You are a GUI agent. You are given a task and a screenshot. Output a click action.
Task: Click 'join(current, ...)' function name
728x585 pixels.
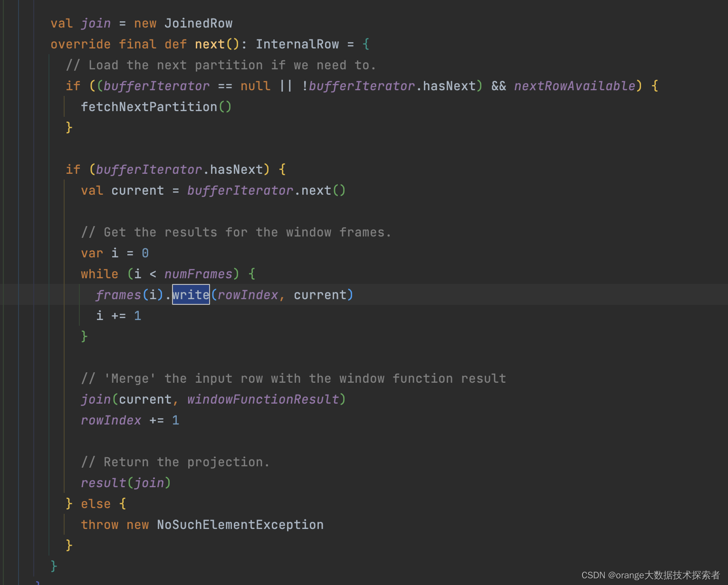pos(96,399)
